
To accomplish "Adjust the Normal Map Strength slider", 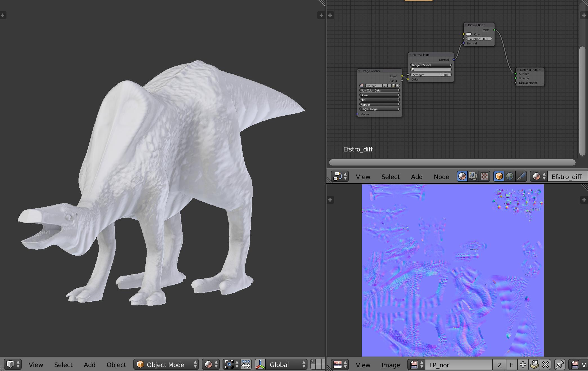I will 431,75.
